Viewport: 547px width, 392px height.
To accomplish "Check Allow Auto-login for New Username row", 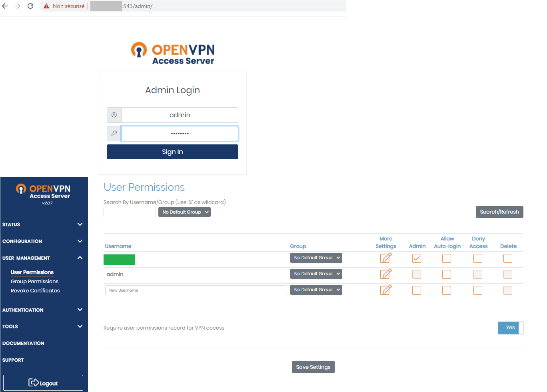I will click(x=447, y=290).
